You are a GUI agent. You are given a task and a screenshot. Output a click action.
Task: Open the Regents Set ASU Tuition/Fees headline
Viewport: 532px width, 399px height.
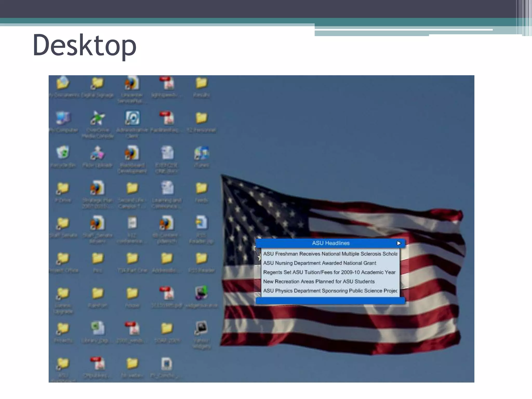click(x=329, y=272)
